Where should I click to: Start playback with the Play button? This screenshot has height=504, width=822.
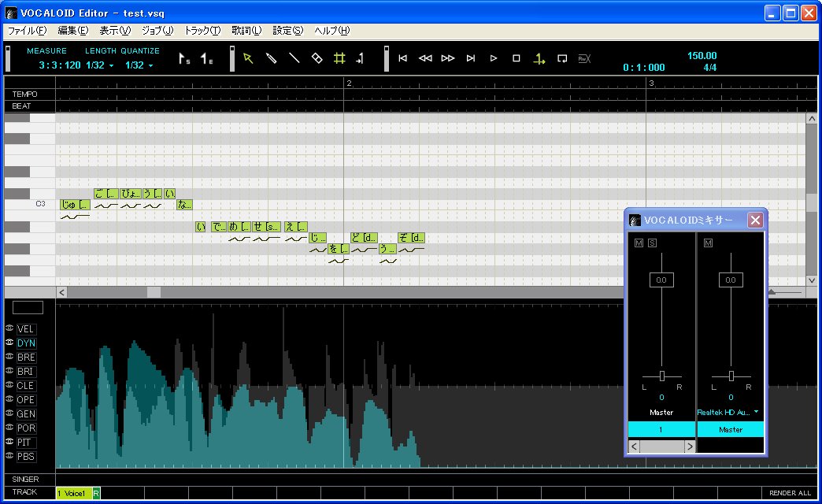(x=494, y=58)
